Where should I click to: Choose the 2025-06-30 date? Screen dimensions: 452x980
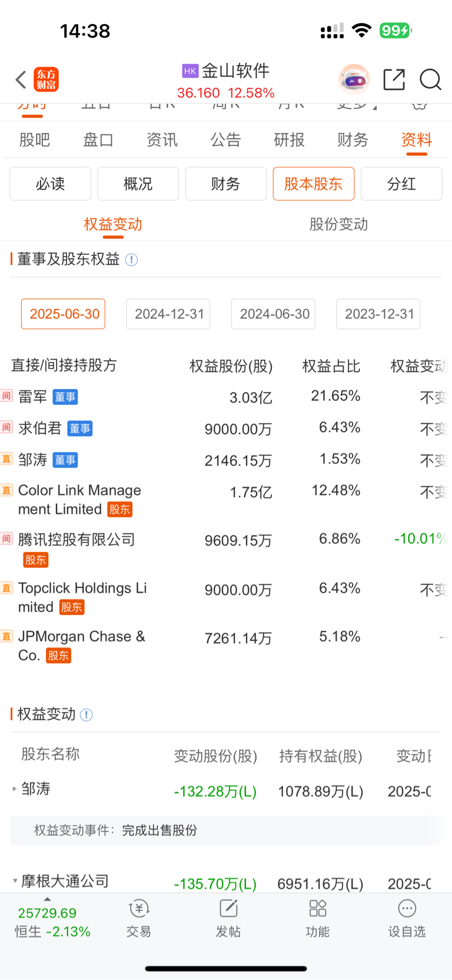[x=64, y=314]
